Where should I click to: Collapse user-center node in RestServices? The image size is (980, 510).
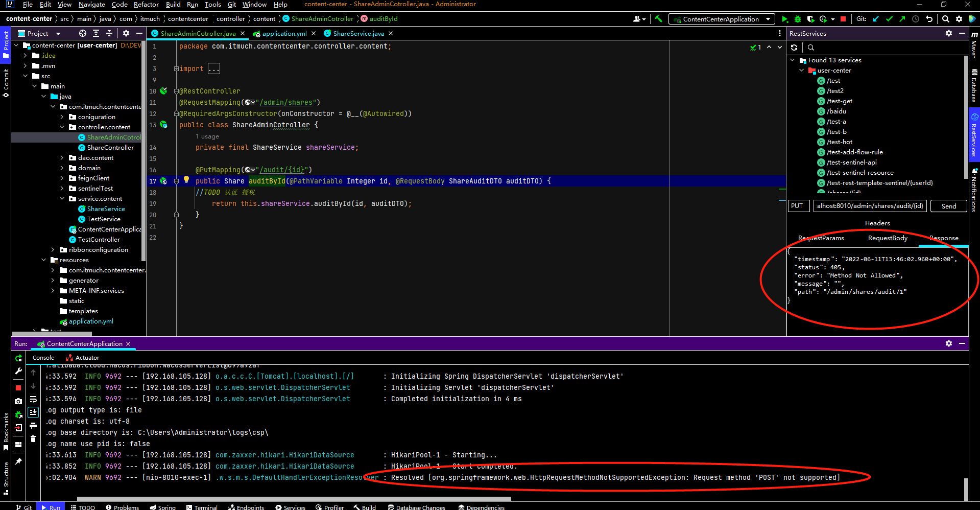802,71
